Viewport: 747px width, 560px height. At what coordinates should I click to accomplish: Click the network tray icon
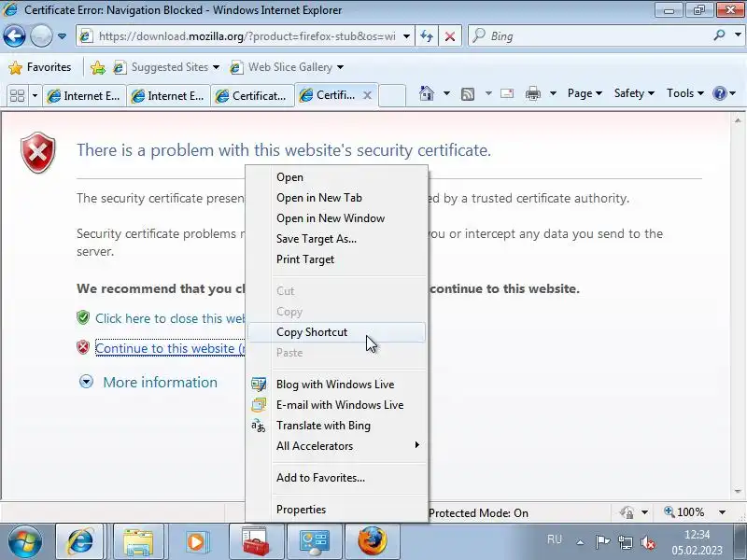[x=625, y=542]
